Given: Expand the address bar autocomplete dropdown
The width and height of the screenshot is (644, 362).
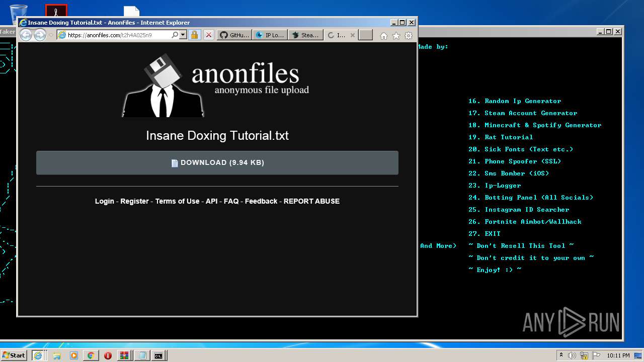Looking at the screenshot, I should pos(183,35).
